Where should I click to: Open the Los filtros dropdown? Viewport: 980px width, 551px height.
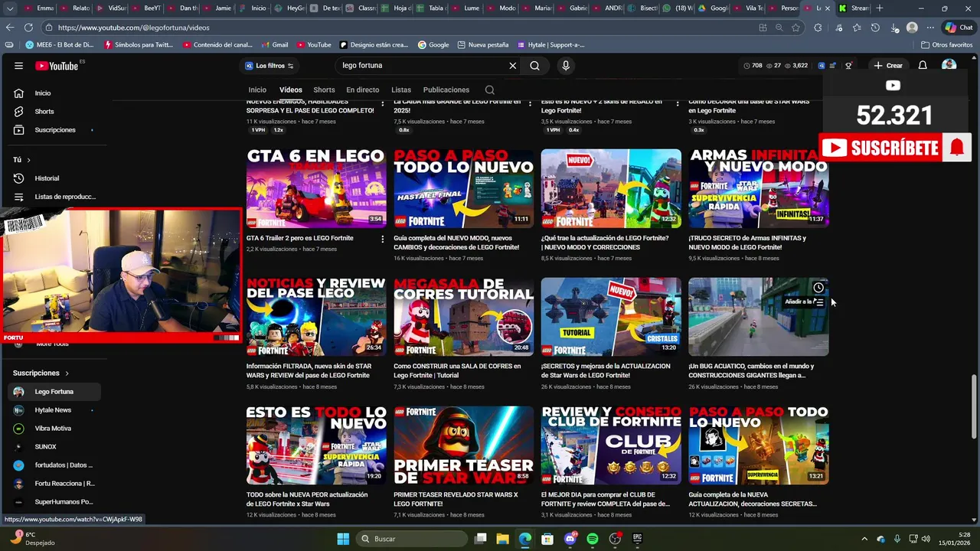point(269,66)
